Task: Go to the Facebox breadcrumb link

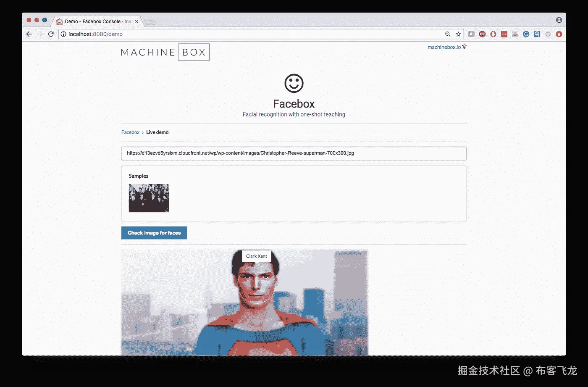Action: (130, 132)
